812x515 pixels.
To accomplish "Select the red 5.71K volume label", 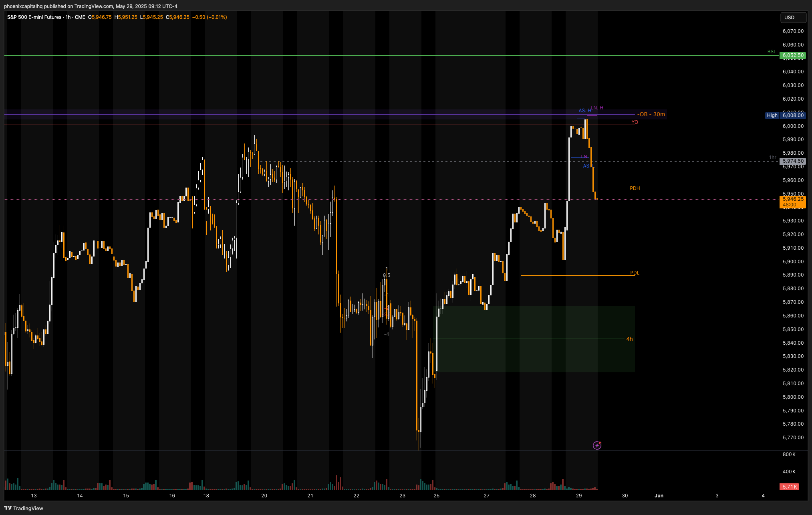I will coord(789,487).
